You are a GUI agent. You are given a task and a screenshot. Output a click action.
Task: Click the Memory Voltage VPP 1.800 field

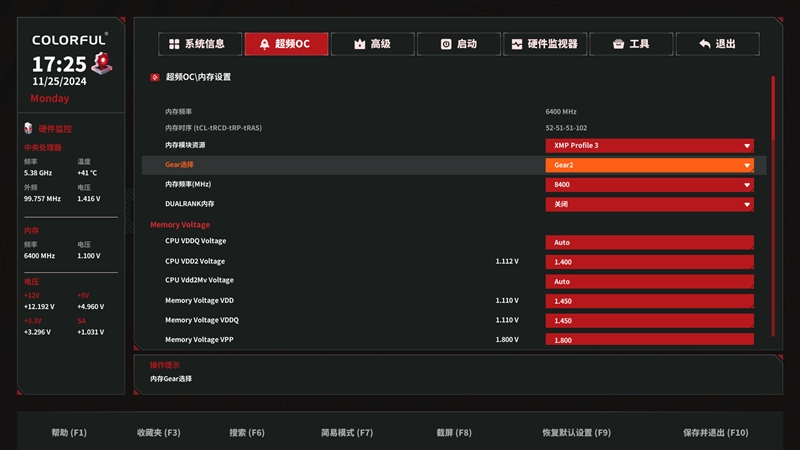pyautogui.click(x=649, y=339)
